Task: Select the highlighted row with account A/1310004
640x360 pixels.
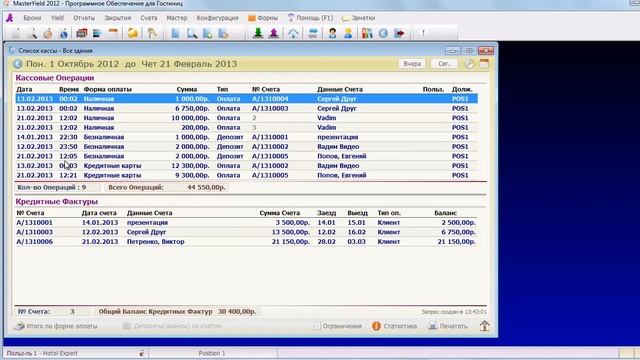Action: (x=247, y=99)
